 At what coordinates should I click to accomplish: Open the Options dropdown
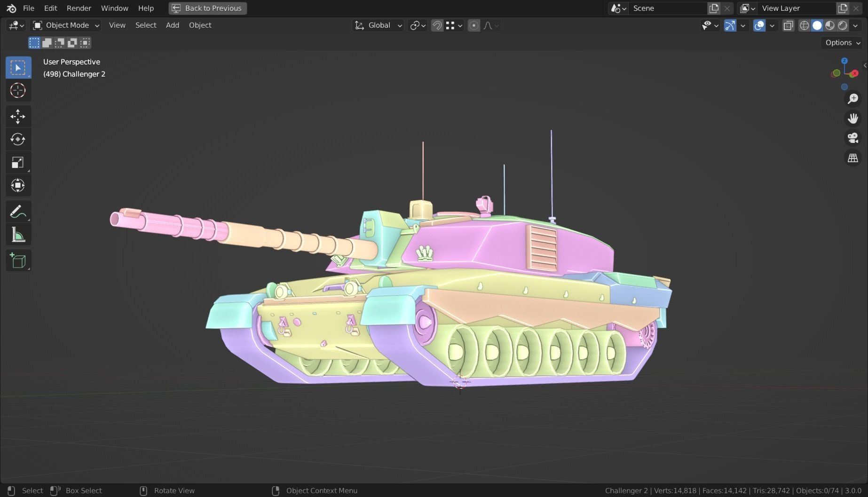pyautogui.click(x=842, y=43)
